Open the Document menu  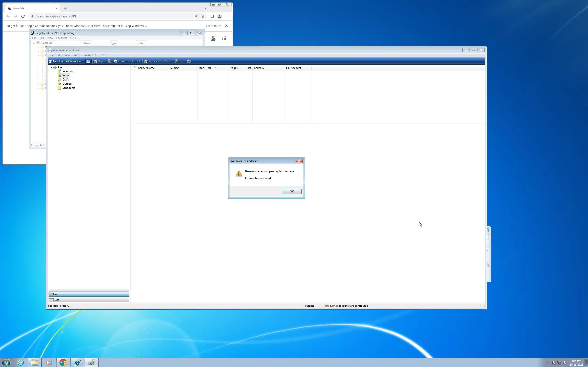click(90, 55)
